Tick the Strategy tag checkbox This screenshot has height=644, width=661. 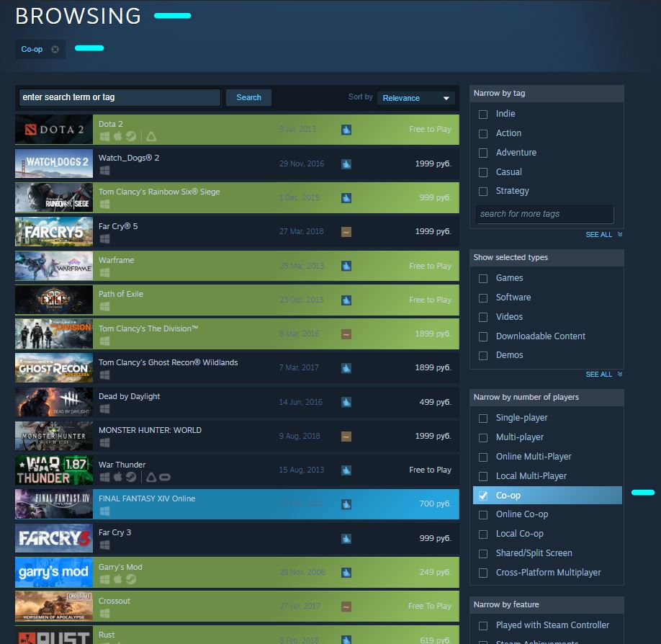483,192
